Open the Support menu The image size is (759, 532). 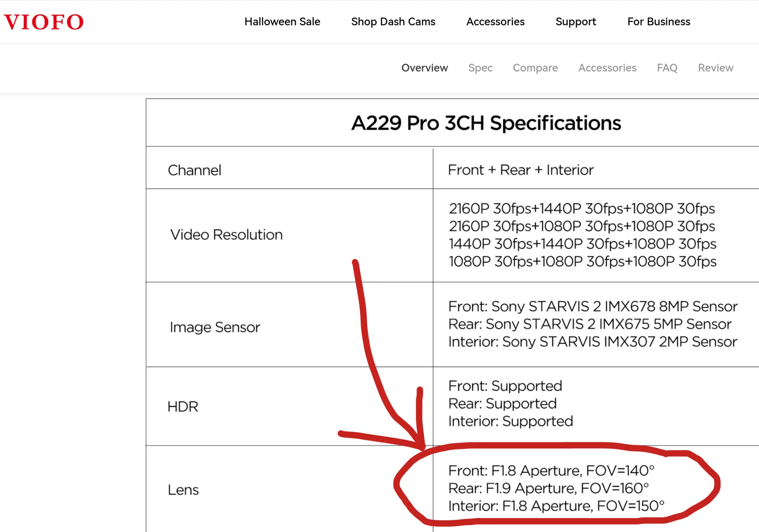576,22
